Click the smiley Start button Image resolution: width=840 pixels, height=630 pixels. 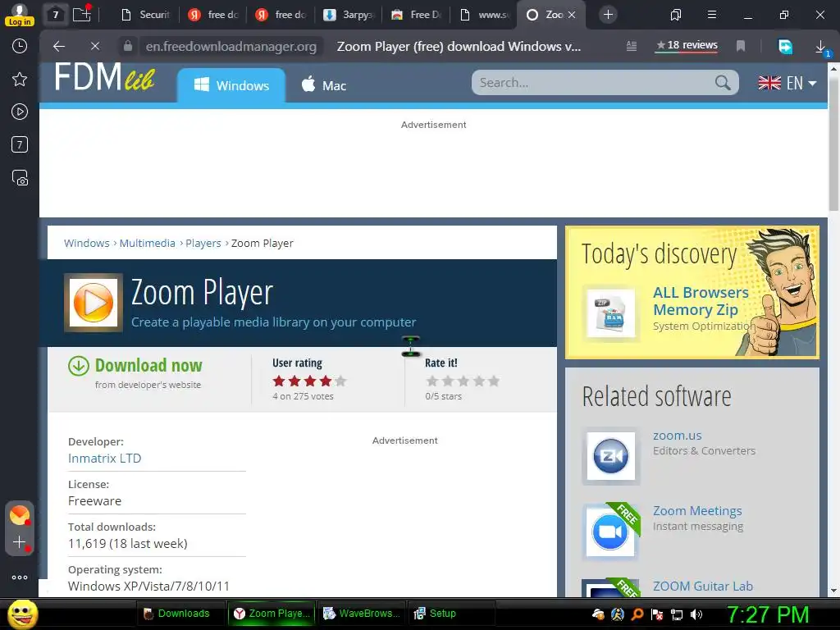click(x=22, y=614)
